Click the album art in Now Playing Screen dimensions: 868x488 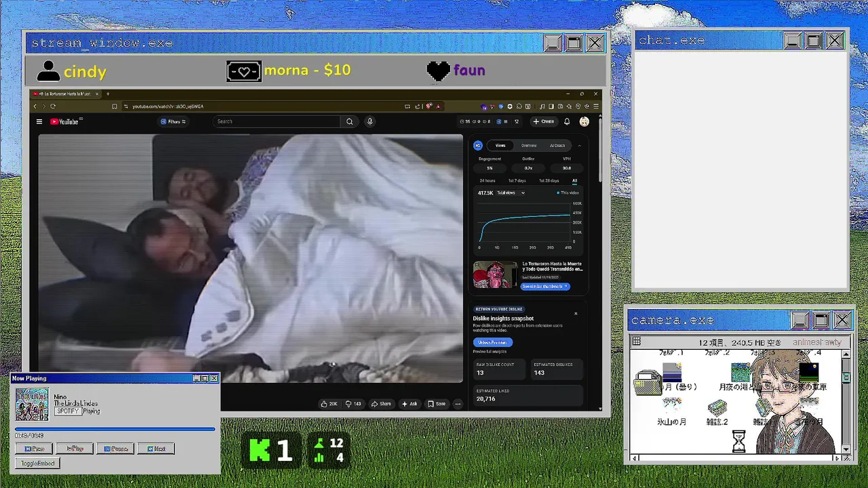[32, 405]
